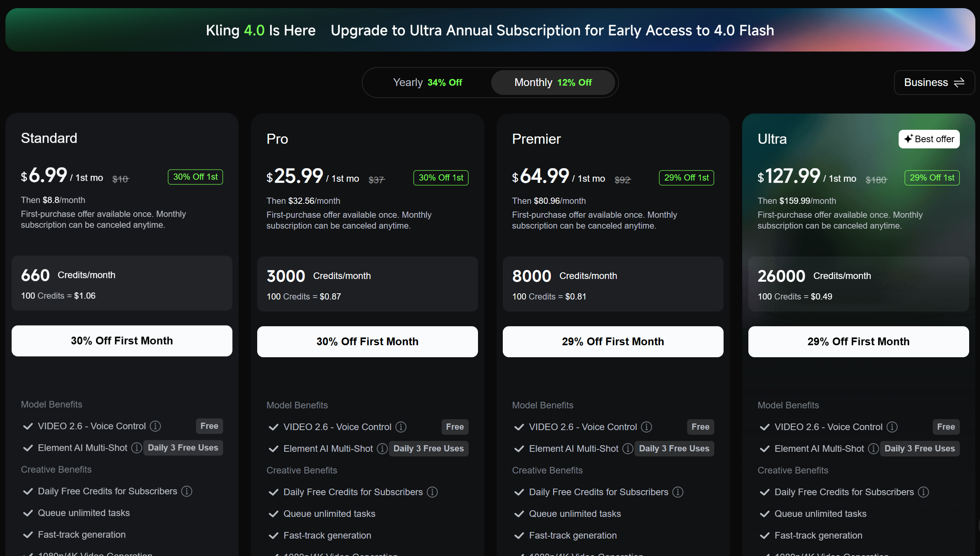Screen dimensions: 980x556
Task: Click Premier plan Daily 3 Free Uses tag
Action: (x=674, y=449)
